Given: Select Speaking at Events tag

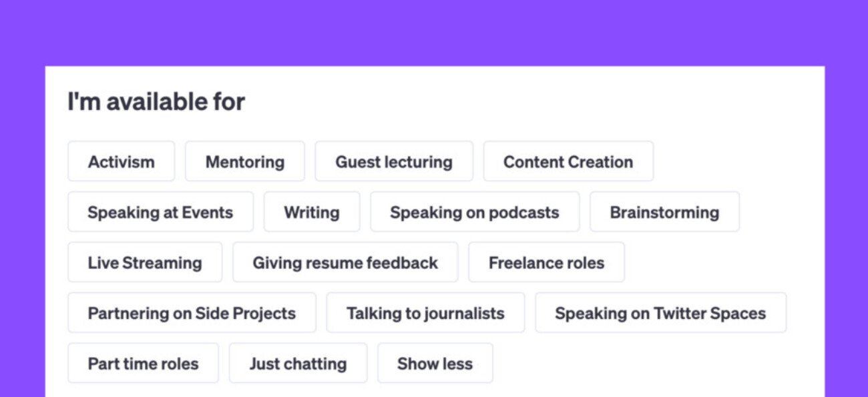Looking at the screenshot, I should click(x=160, y=212).
